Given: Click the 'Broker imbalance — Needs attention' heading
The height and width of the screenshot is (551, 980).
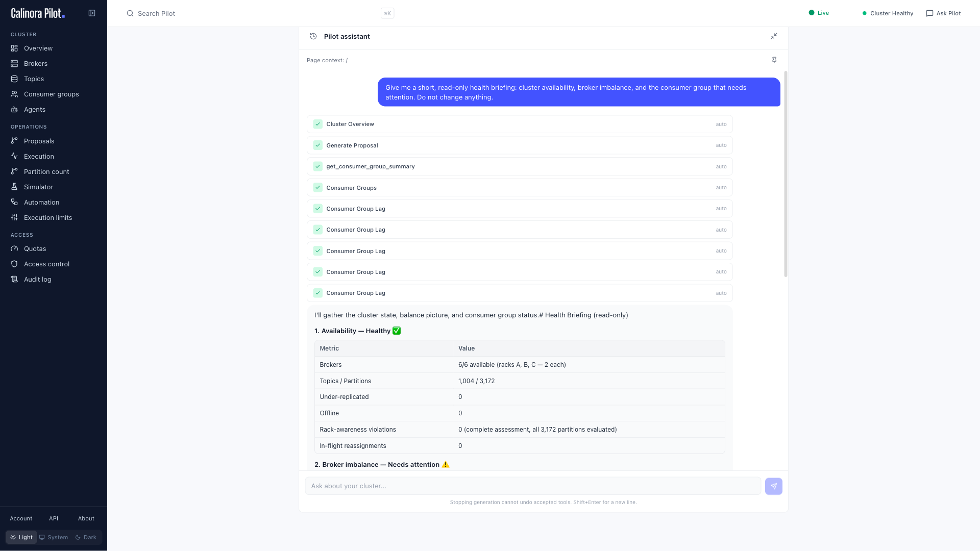Looking at the screenshot, I should pos(381,465).
